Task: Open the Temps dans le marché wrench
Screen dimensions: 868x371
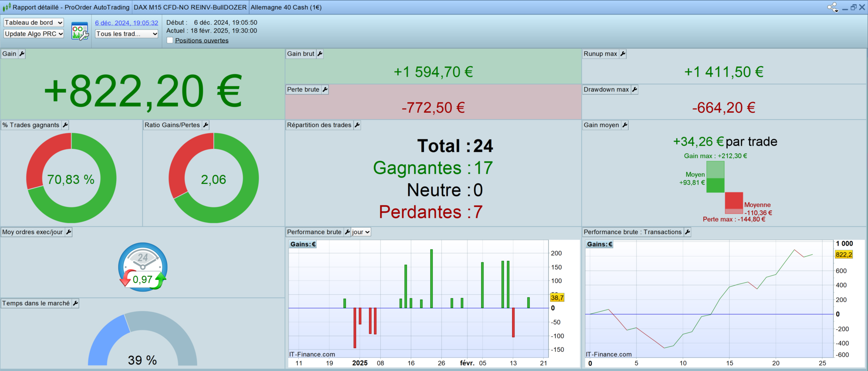Action: point(75,303)
